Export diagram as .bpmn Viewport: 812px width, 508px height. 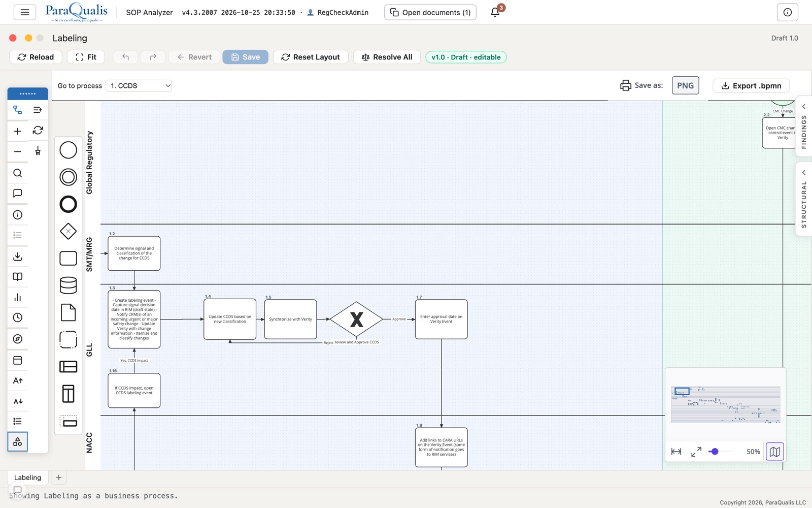[751, 85]
